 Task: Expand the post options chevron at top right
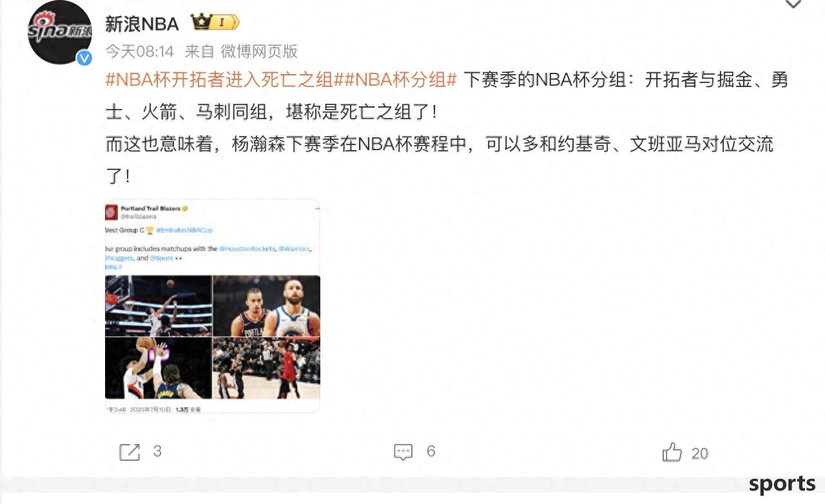[793, 4]
